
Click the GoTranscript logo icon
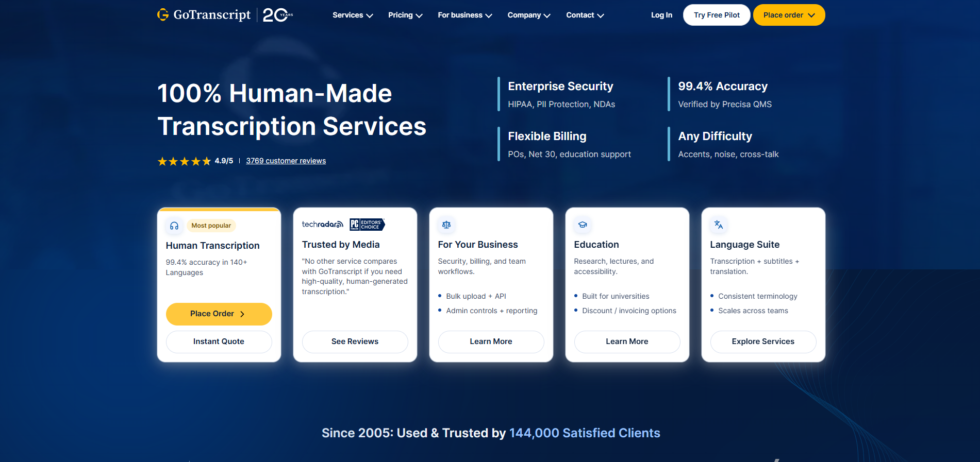click(163, 15)
